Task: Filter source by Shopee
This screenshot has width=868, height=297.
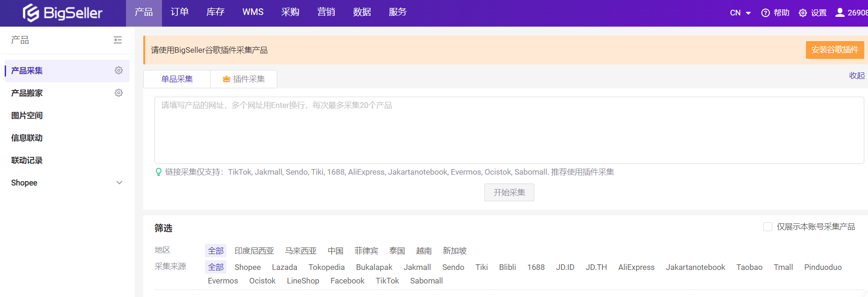Action: tap(248, 267)
